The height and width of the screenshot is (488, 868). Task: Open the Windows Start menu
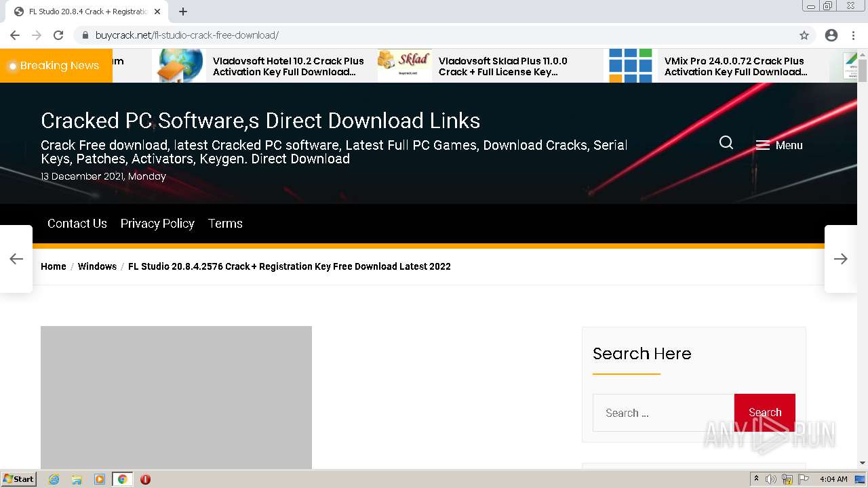[x=18, y=479]
